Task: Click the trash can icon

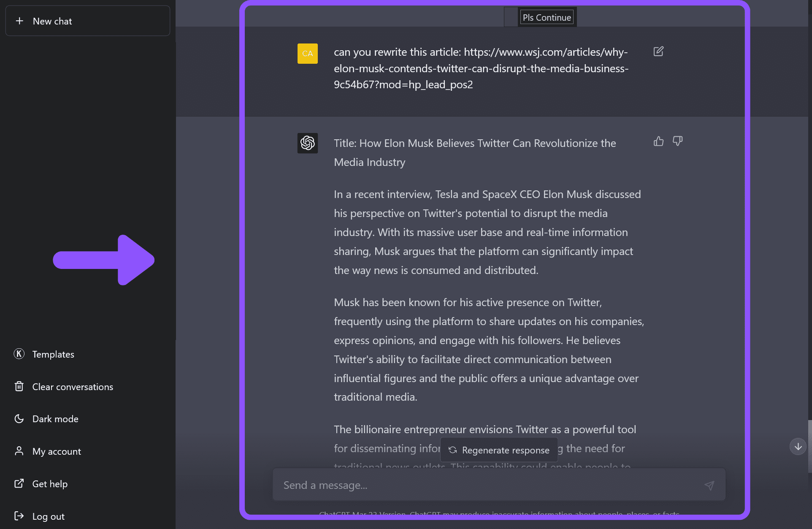Action: click(19, 386)
